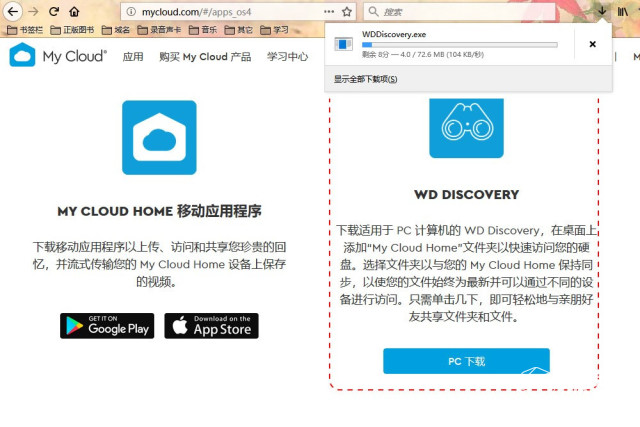Screen dimensions: 640x427
Task: Open the 正版图书 bookmark folder
Action: click(x=72, y=30)
